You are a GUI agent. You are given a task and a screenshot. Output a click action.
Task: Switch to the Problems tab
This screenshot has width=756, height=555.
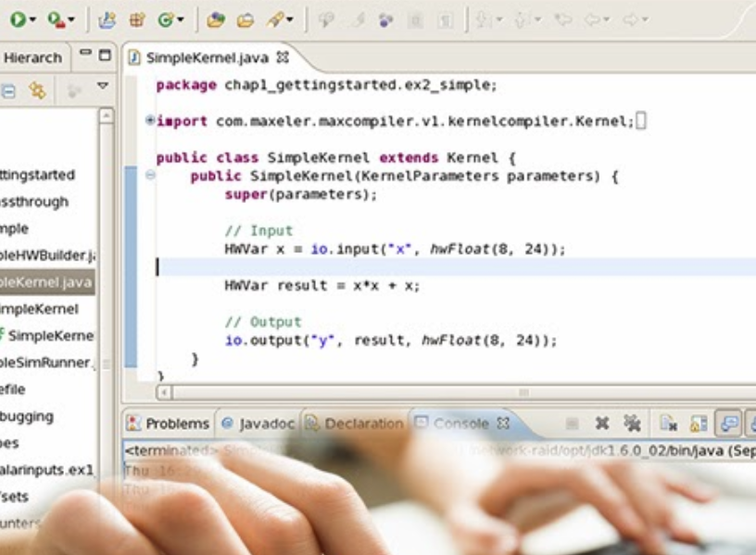pos(168,423)
